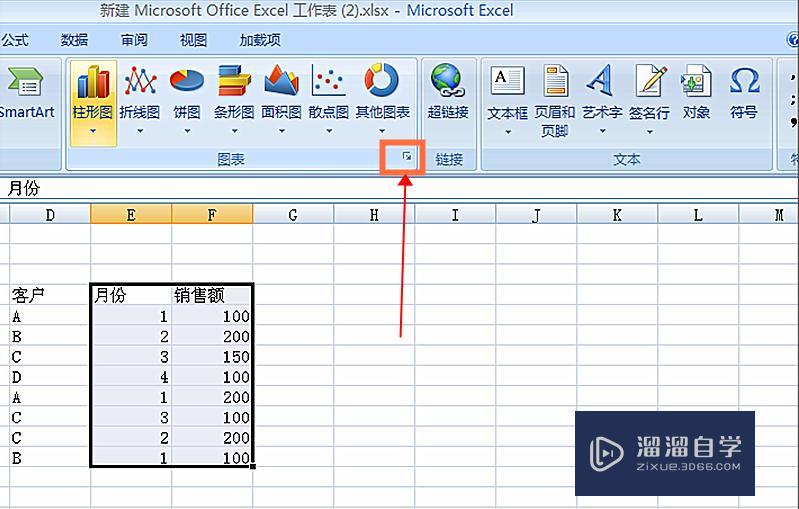This screenshot has width=799, height=509.
Task: Open 其他图表 other charts icon
Action: (382, 80)
